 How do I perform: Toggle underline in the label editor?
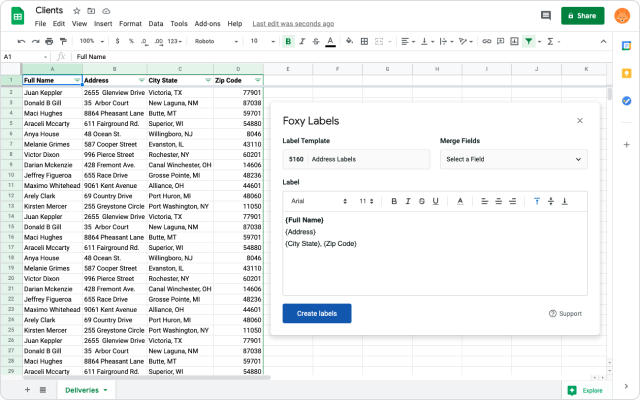tap(436, 201)
